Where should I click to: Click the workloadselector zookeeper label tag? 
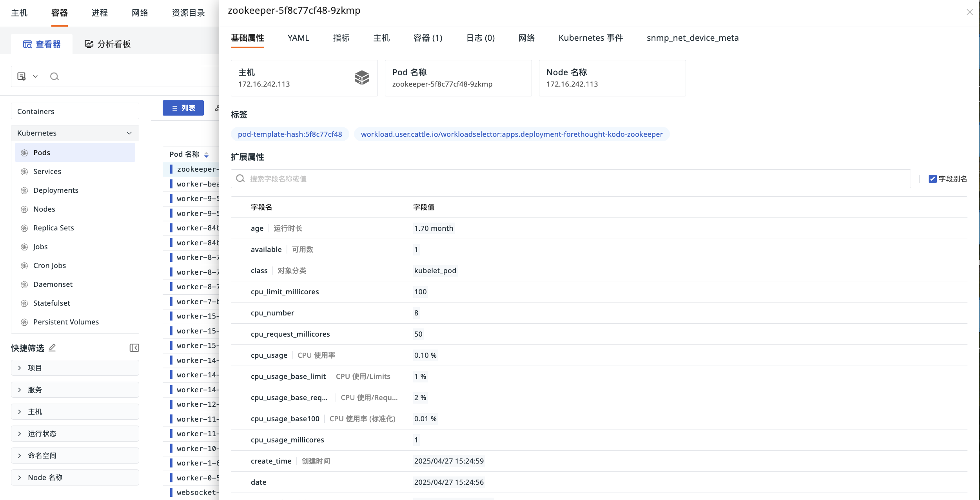(x=512, y=134)
